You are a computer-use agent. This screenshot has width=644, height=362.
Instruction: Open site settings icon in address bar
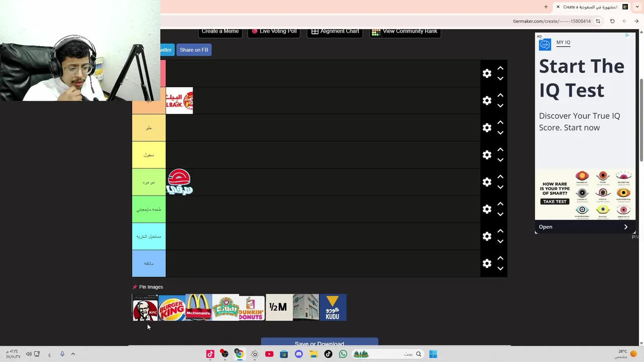click(x=598, y=21)
